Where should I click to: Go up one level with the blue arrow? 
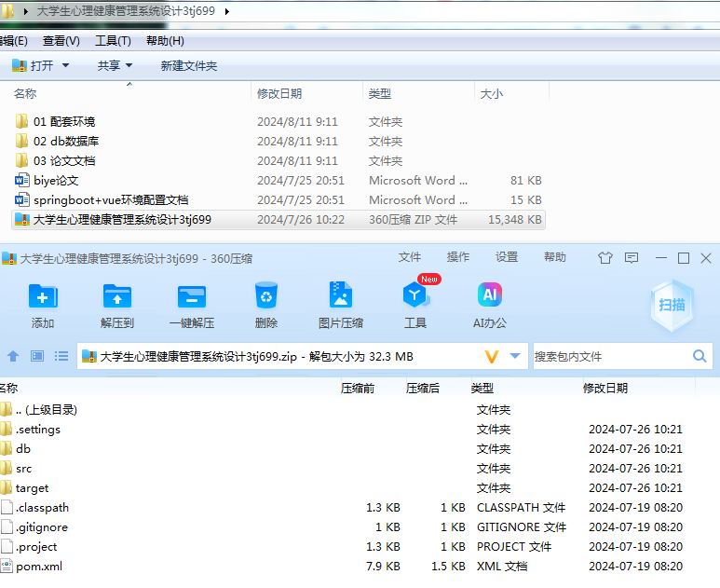(x=13, y=356)
